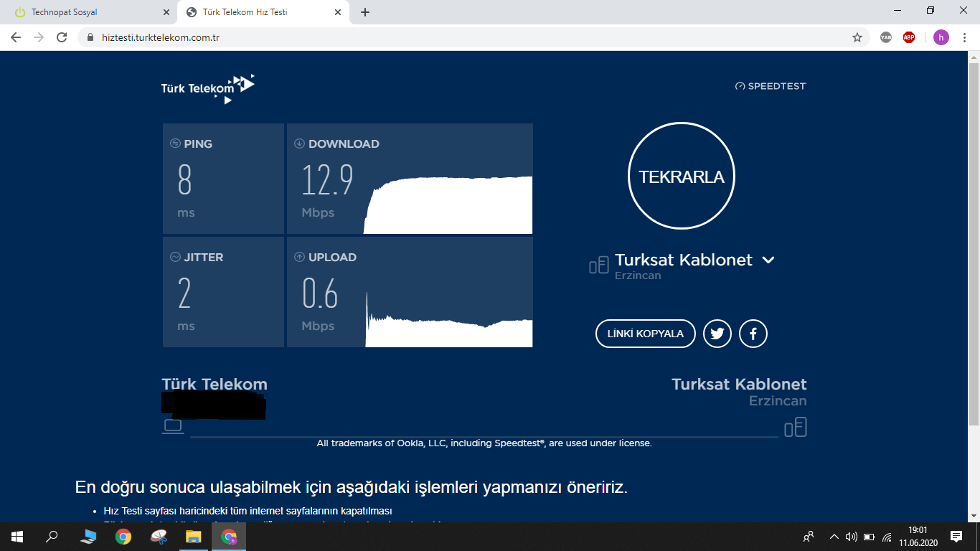The width and height of the screenshot is (980, 551).
Task: Go back to the previous page
Action: coord(16,37)
